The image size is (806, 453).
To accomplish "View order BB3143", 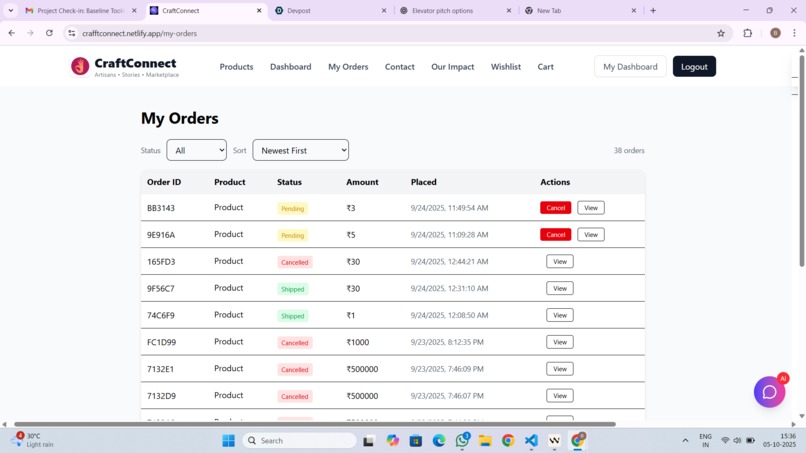I will (x=591, y=208).
